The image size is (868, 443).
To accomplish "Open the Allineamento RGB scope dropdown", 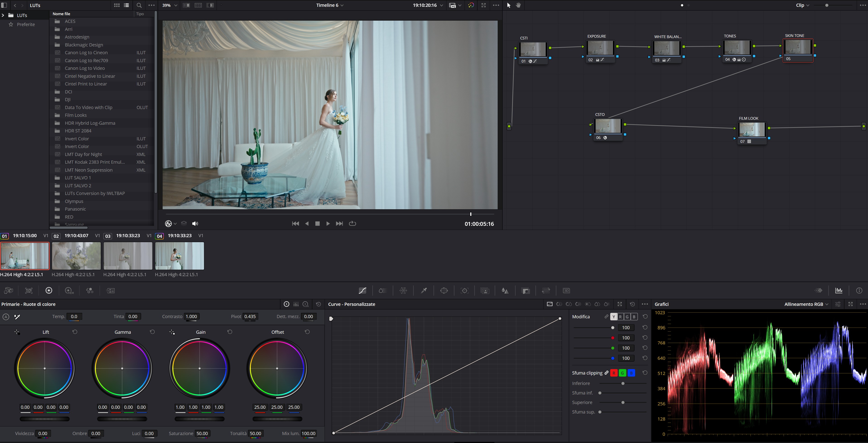I will tap(806, 304).
